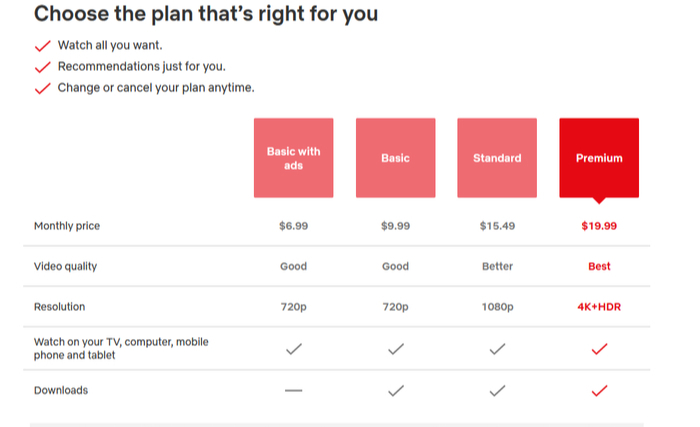Select the Basic with ads plan tile
The width and height of the screenshot is (700, 427).
click(x=293, y=158)
